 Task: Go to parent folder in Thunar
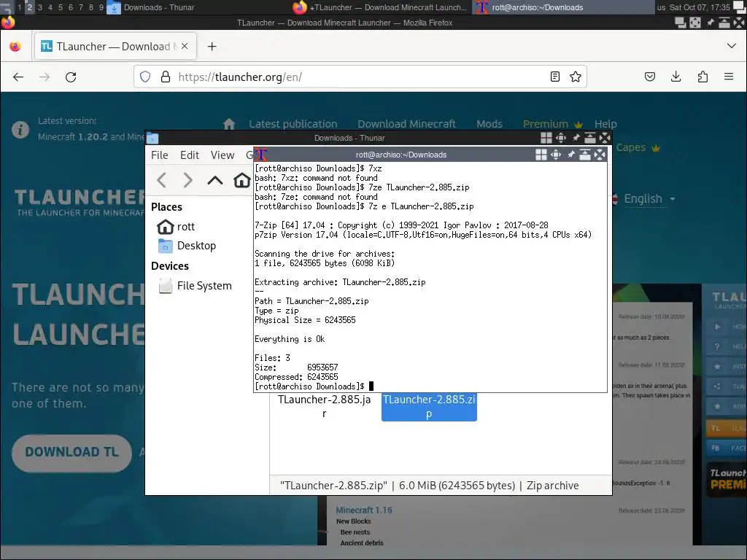215,180
